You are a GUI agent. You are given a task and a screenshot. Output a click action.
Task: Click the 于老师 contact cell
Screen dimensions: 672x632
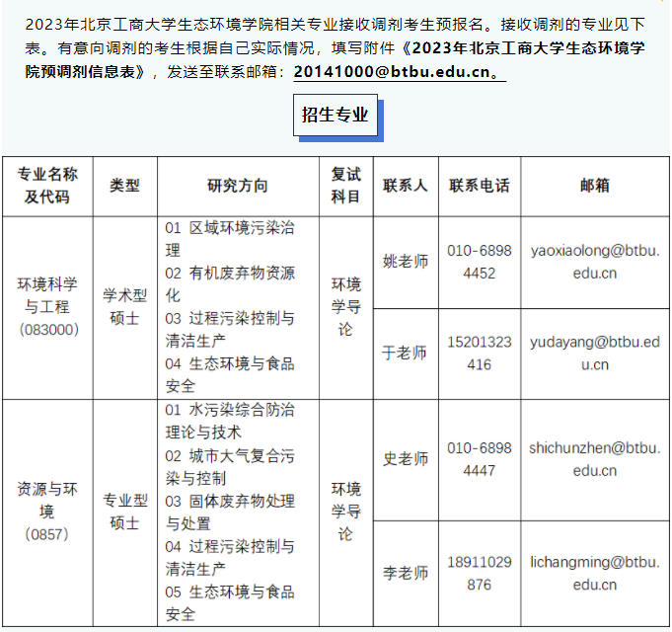click(x=406, y=354)
